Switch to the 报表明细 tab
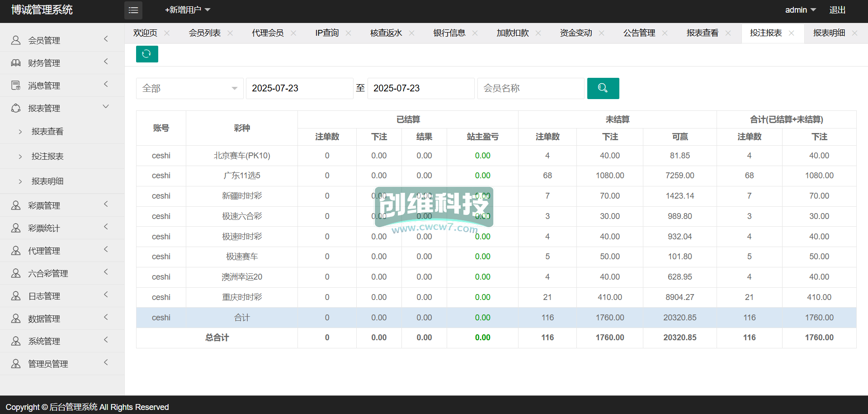The height and width of the screenshot is (414, 868). tap(829, 33)
